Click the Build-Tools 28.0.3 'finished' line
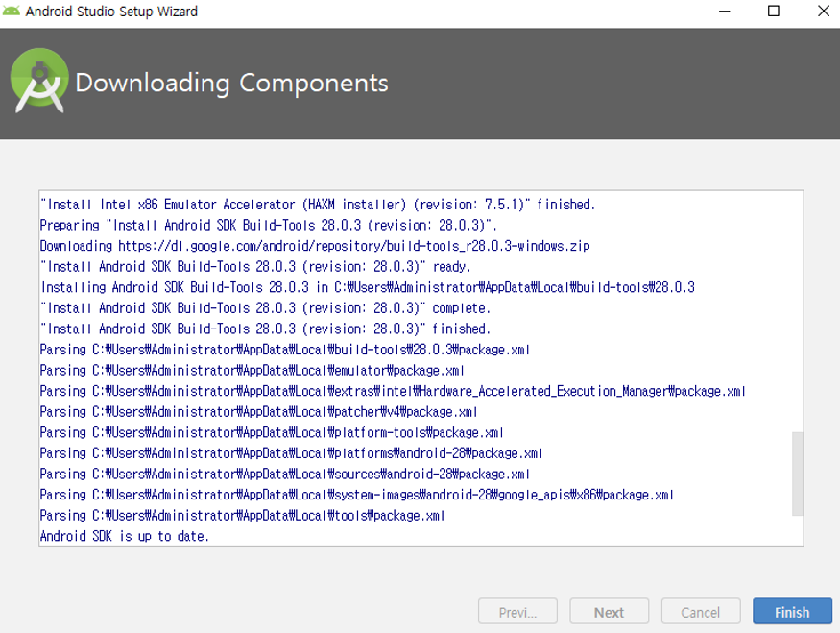This screenshot has width=840, height=633. pos(265,329)
